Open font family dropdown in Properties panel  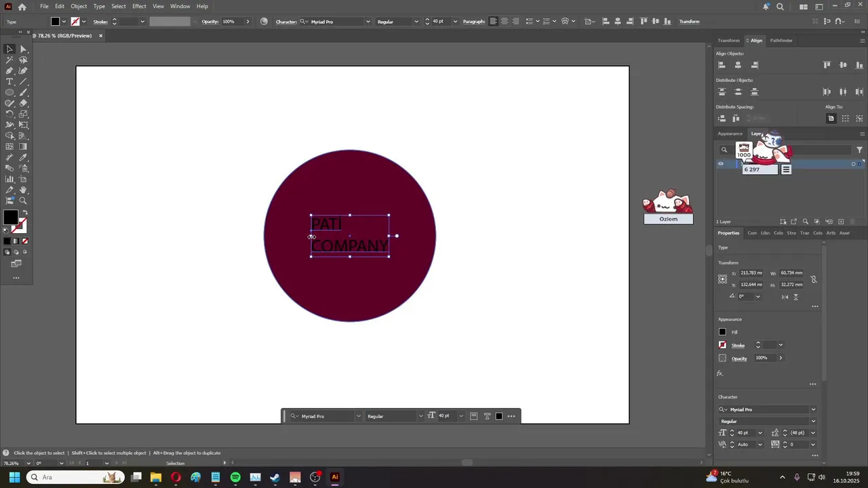pos(813,409)
